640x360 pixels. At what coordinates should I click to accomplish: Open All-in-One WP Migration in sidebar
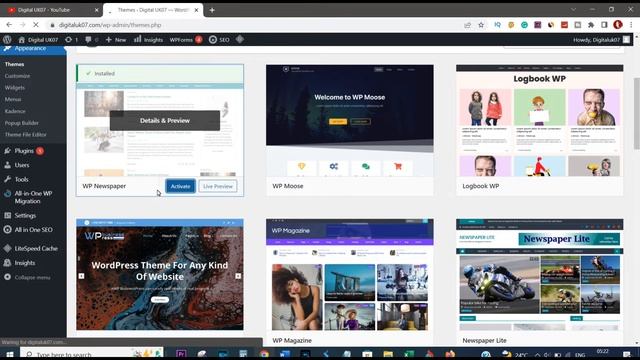point(33,197)
